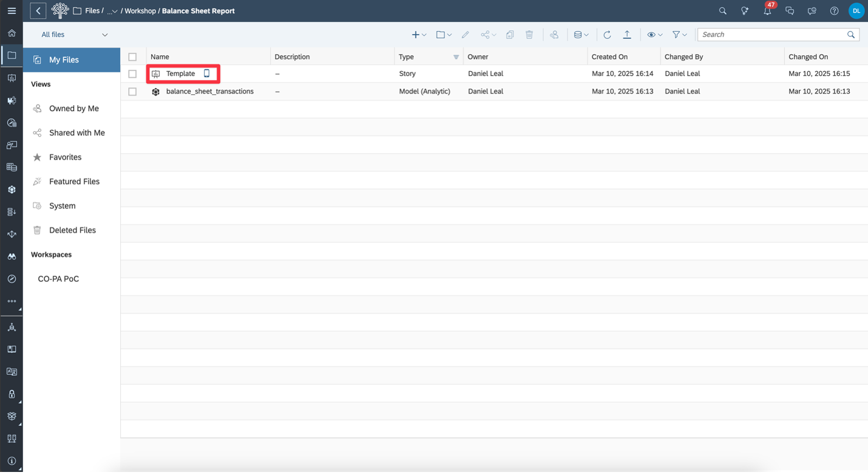Screen dimensions: 868x475
Task: Click the upload file icon
Action: [x=627, y=35]
